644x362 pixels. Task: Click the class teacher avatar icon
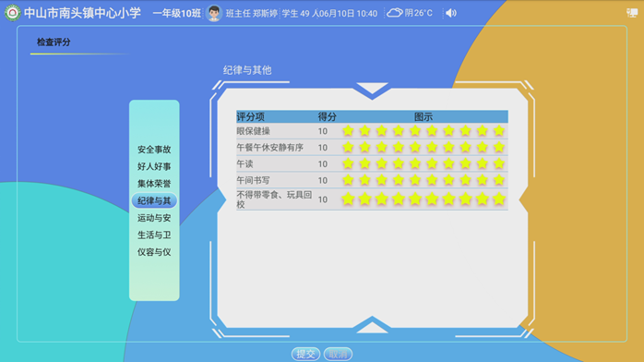click(213, 13)
